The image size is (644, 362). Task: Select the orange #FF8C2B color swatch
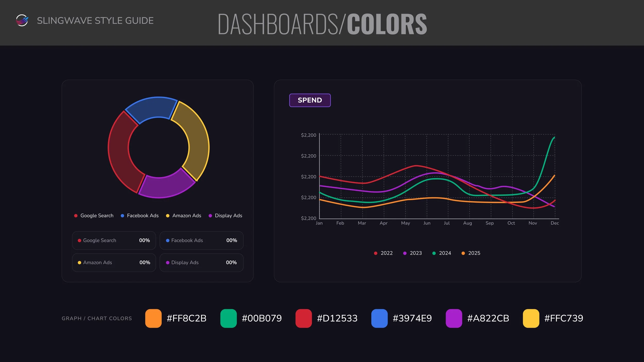click(153, 318)
